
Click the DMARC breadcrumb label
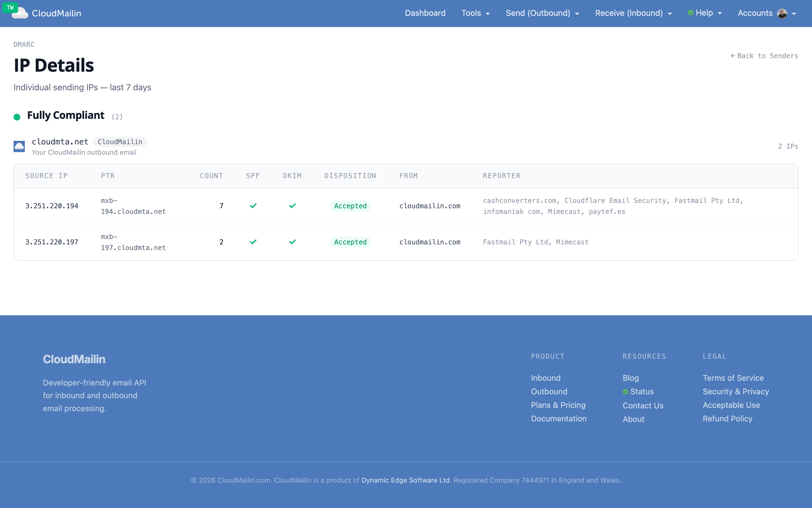[24, 44]
